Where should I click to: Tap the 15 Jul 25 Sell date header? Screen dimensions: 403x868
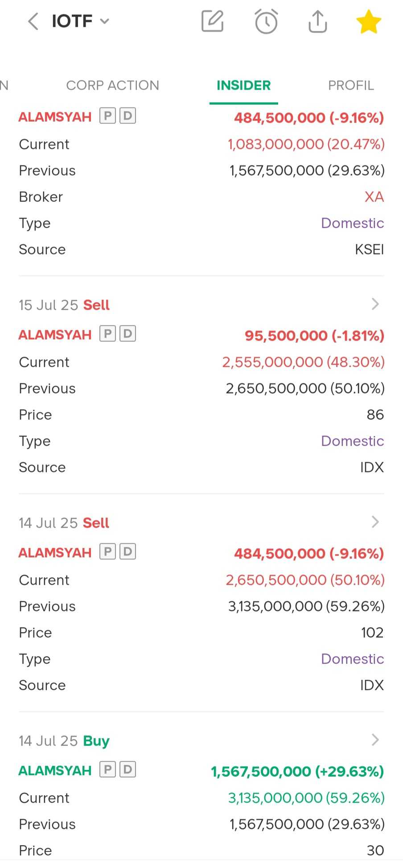(64, 305)
